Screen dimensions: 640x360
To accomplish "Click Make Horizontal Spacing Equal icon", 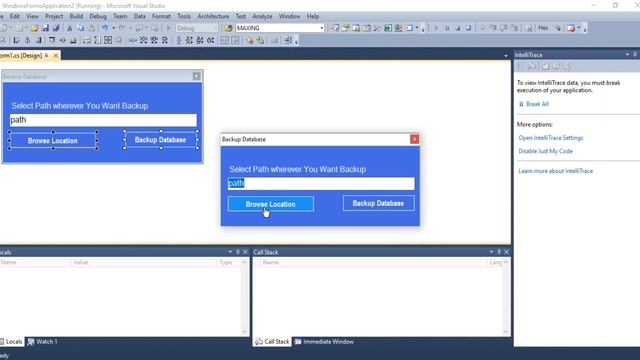I will (133, 40).
